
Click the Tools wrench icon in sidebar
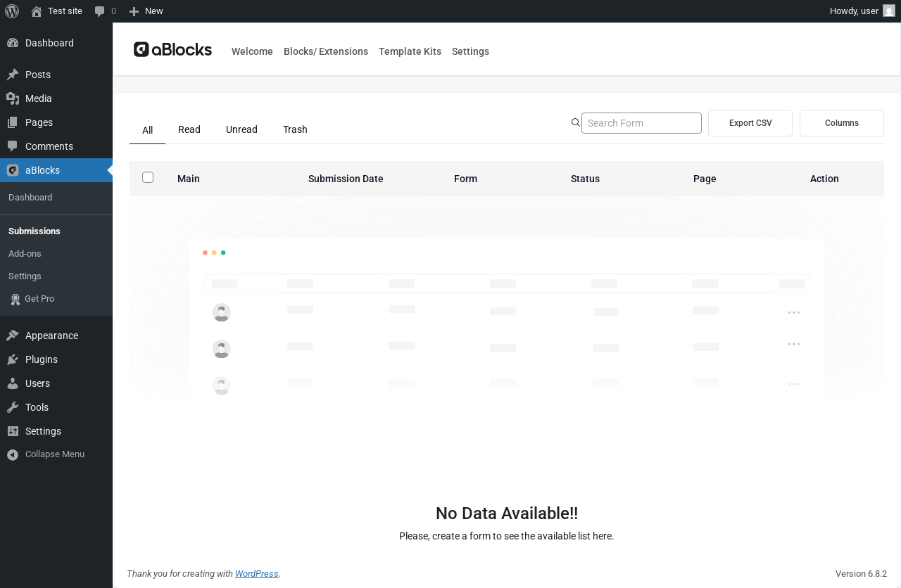pos(13,407)
